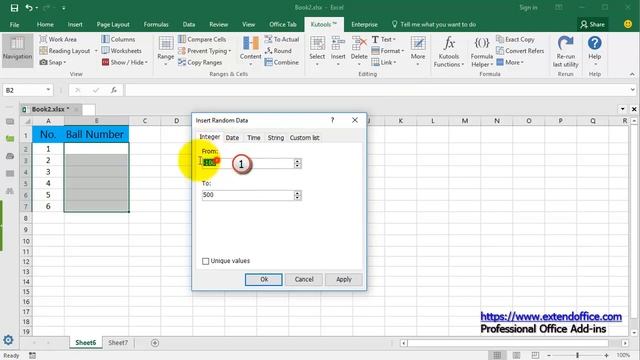
Task: Open the Formula Helper tool
Action: coord(482,51)
